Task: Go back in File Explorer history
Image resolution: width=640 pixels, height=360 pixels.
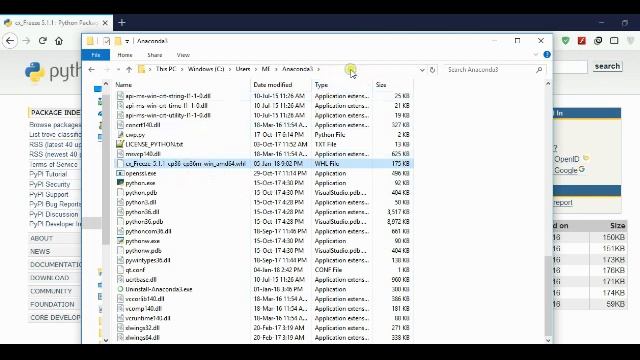Action: 91,70
